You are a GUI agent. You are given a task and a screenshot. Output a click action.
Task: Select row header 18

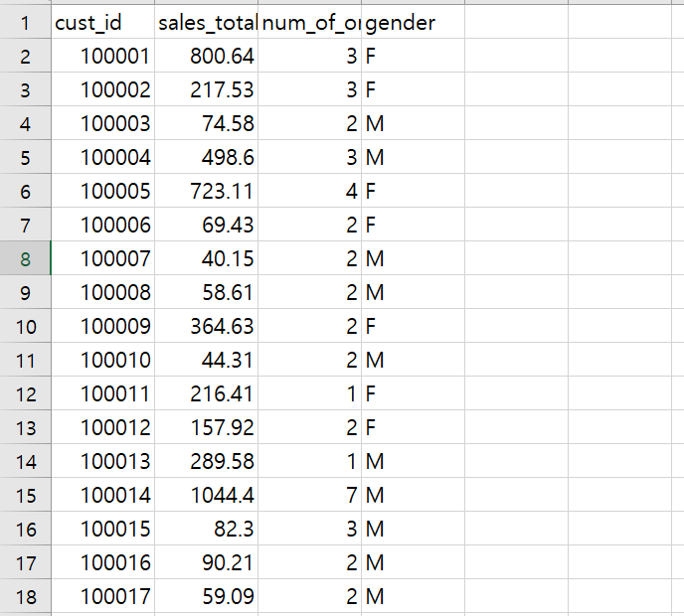(25, 596)
